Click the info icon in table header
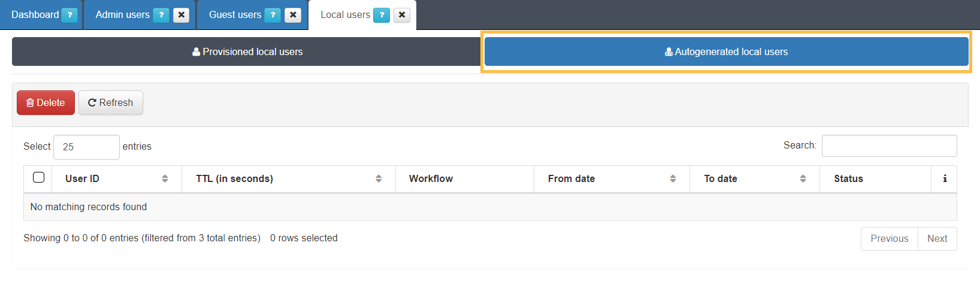Image resolution: width=980 pixels, height=282 pixels. (945, 178)
